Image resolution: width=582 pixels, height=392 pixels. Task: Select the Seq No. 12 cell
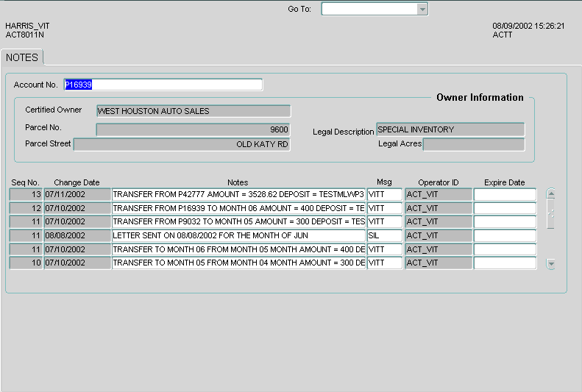pos(26,208)
